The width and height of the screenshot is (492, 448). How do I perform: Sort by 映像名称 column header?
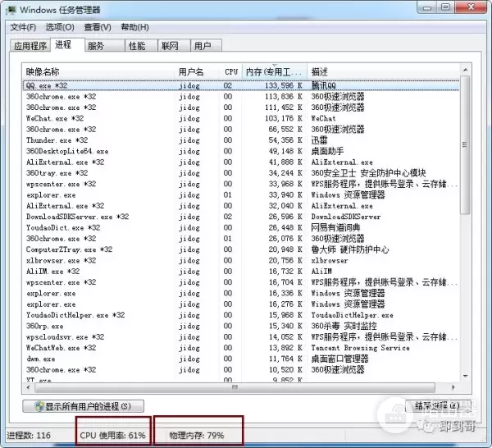[x=98, y=72]
